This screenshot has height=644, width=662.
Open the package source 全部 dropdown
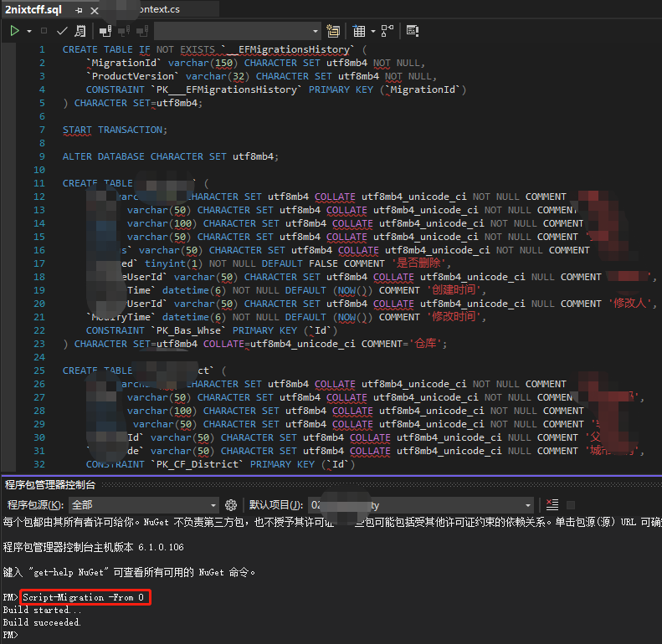coord(144,505)
